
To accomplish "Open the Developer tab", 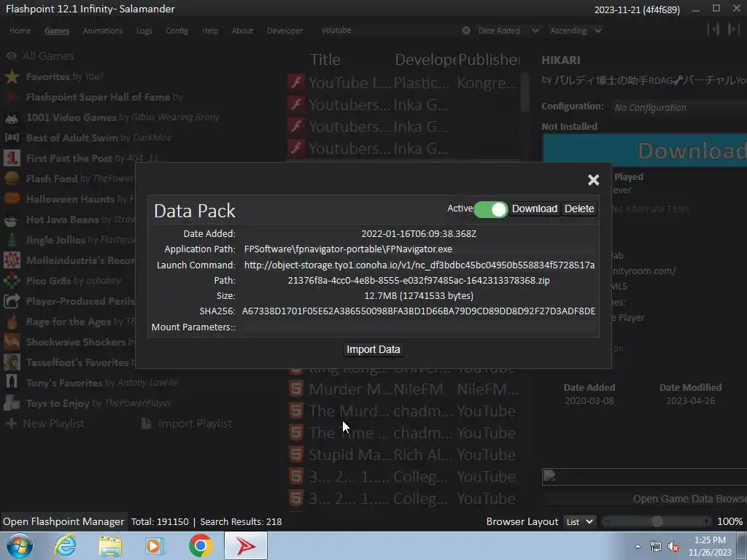I will (285, 31).
